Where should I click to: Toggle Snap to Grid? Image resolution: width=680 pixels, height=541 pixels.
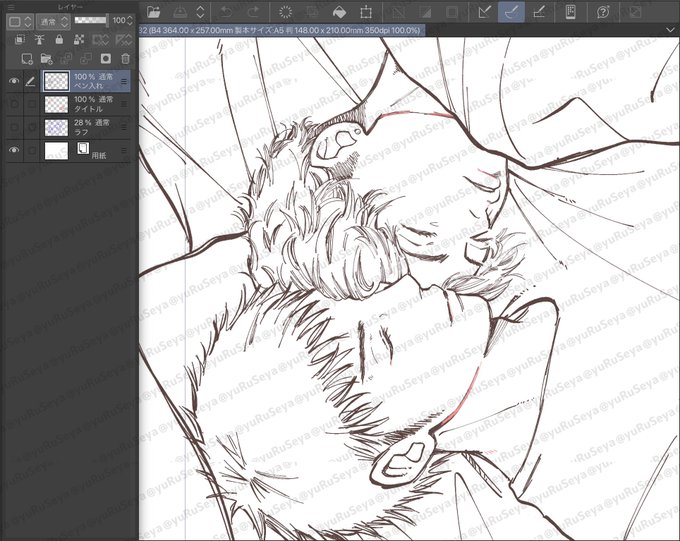tap(539, 12)
